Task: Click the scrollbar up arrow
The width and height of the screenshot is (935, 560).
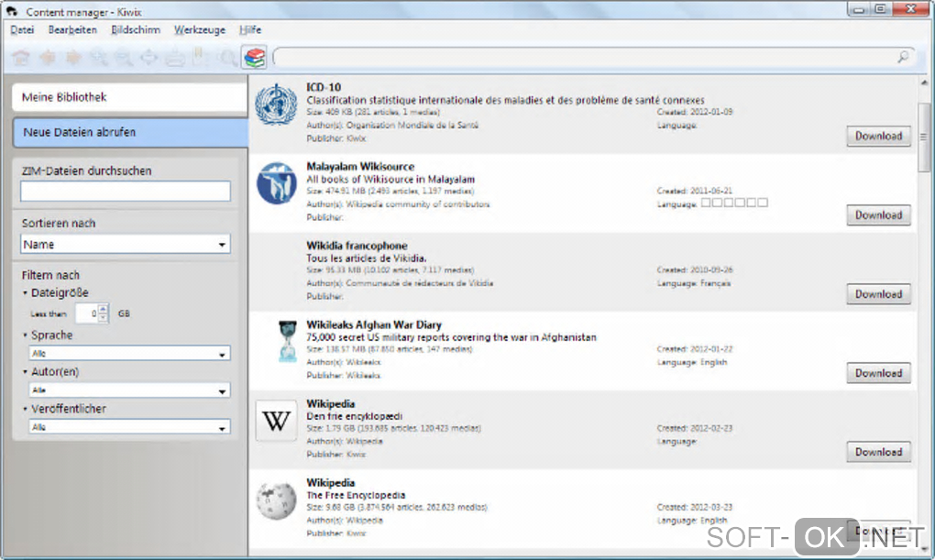Action: 924,82
